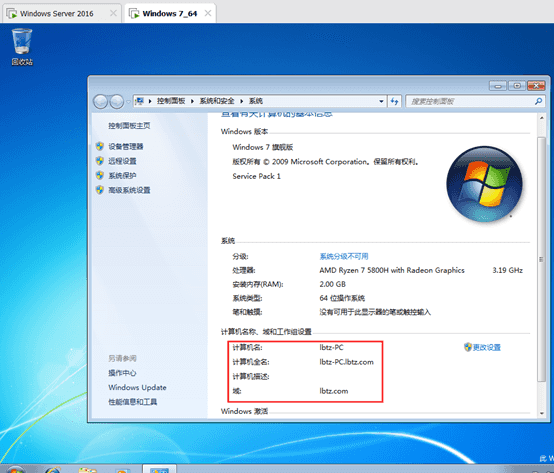Go back with the Back arrow button
This screenshot has width=554, height=473.
click(100, 102)
